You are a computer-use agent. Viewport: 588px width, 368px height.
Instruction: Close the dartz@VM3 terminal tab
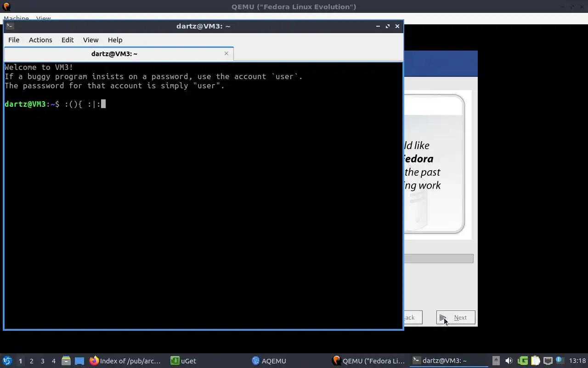click(x=226, y=53)
